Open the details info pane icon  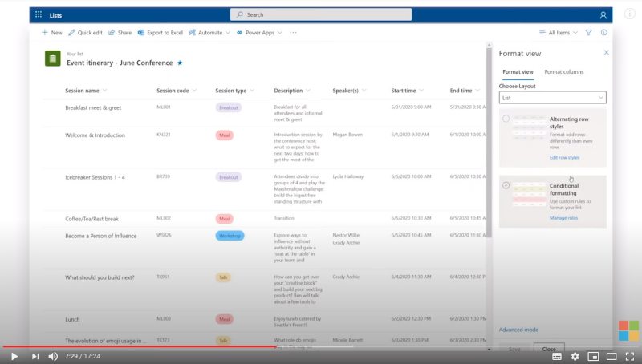[x=604, y=33]
